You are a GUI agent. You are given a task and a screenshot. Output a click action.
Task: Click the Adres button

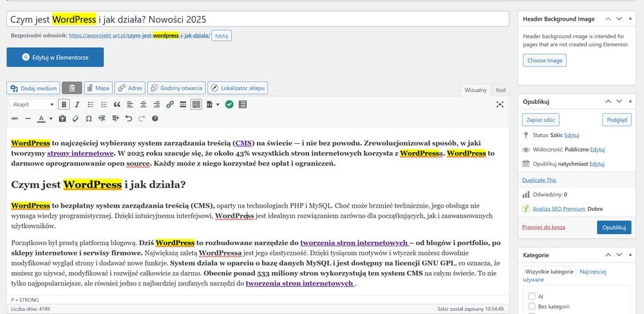pos(130,88)
